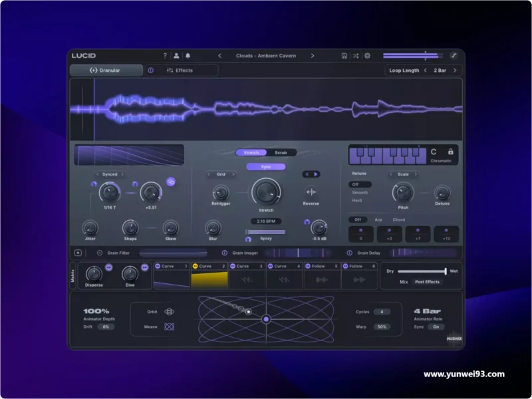Image resolution: width=532 pixels, height=399 pixels.
Task: Click the save preset icon
Action: point(344,56)
